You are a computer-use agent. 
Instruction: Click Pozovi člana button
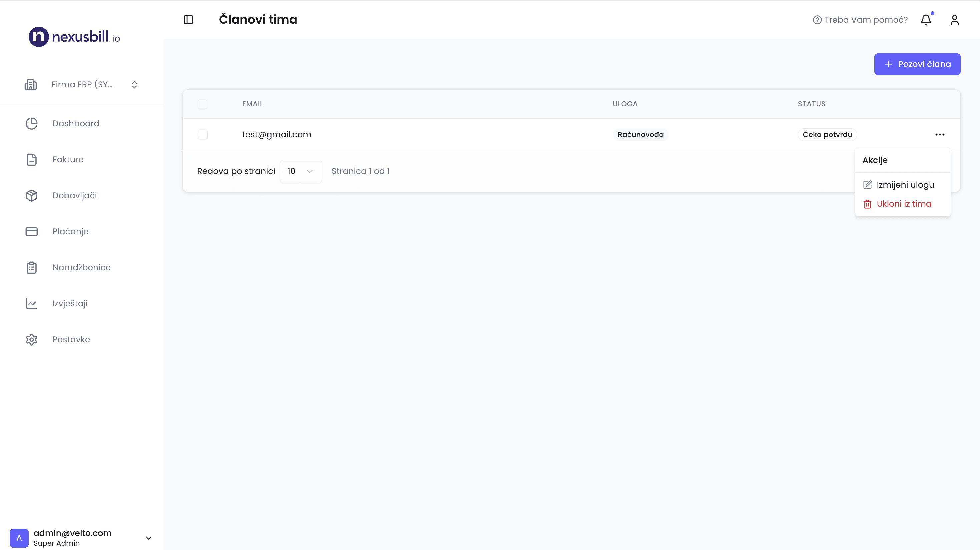(x=917, y=64)
